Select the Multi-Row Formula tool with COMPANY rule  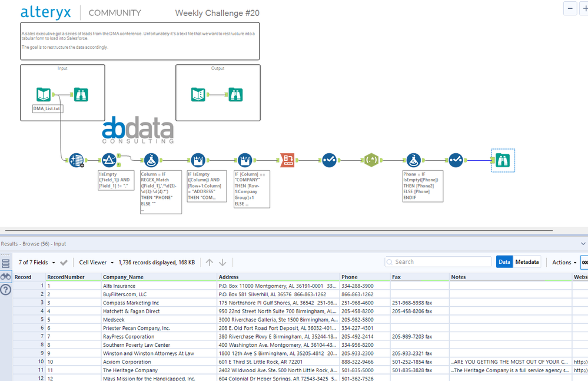click(245, 160)
